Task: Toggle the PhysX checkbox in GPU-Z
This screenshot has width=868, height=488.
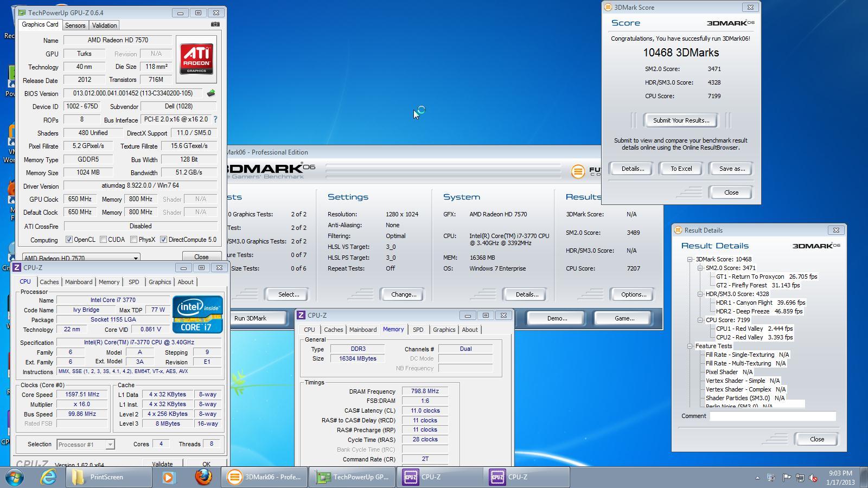Action: pos(133,240)
